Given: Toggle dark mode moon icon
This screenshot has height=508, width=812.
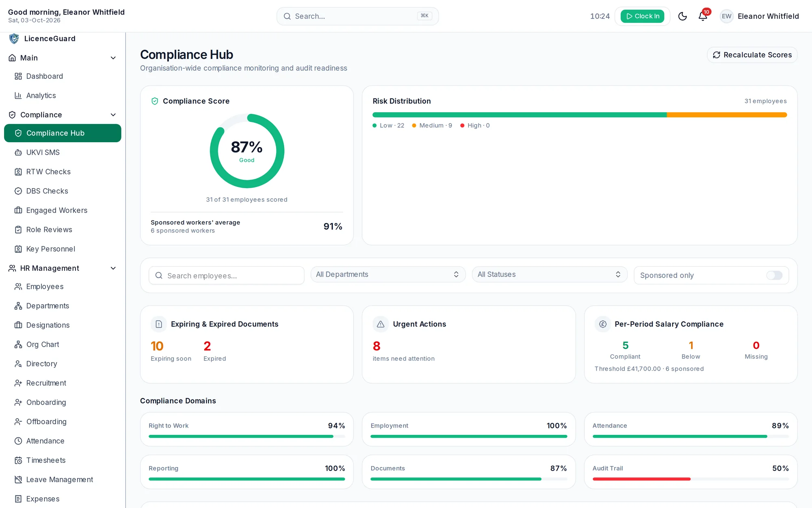Looking at the screenshot, I should coord(682,16).
